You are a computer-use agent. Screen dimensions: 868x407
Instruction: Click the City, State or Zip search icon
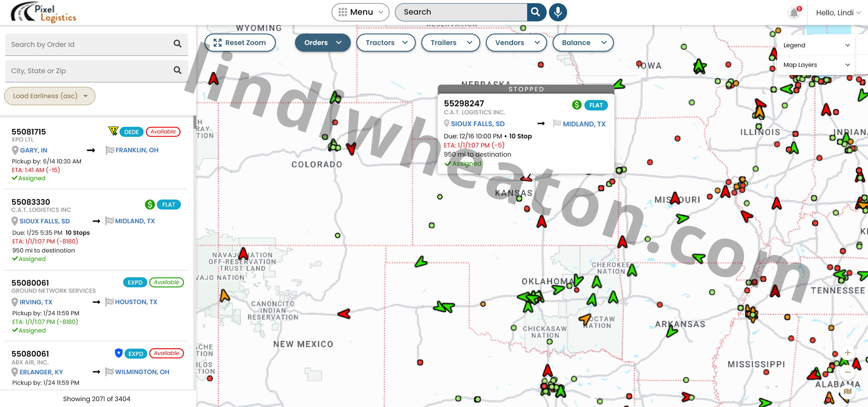(x=177, y=70)
